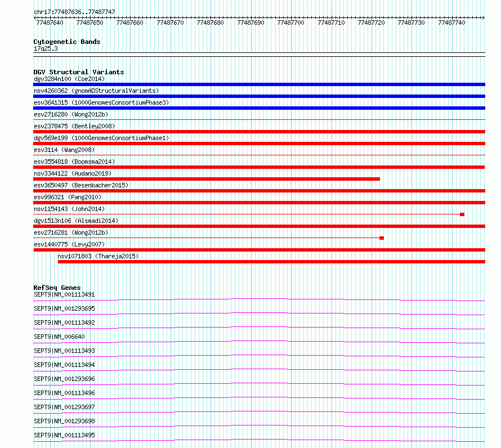Open SEPT9|NM_001293695 transcript label
501x448 pixels.
coord(64,308)
